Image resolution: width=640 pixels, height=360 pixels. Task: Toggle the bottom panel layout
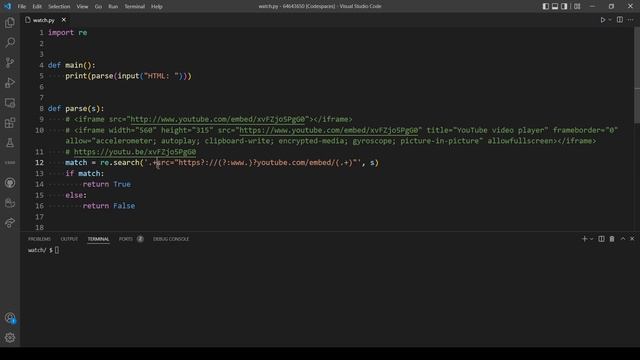(x=555, y=6)
